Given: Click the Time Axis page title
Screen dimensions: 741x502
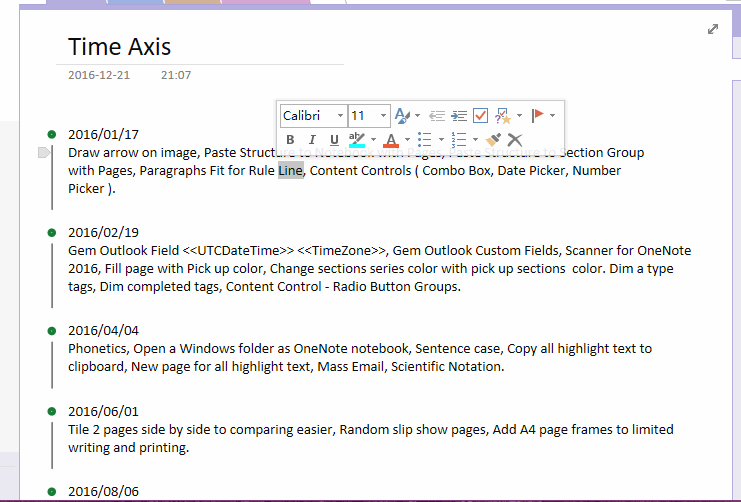Looking at the screenshot, I should [119, 46].
